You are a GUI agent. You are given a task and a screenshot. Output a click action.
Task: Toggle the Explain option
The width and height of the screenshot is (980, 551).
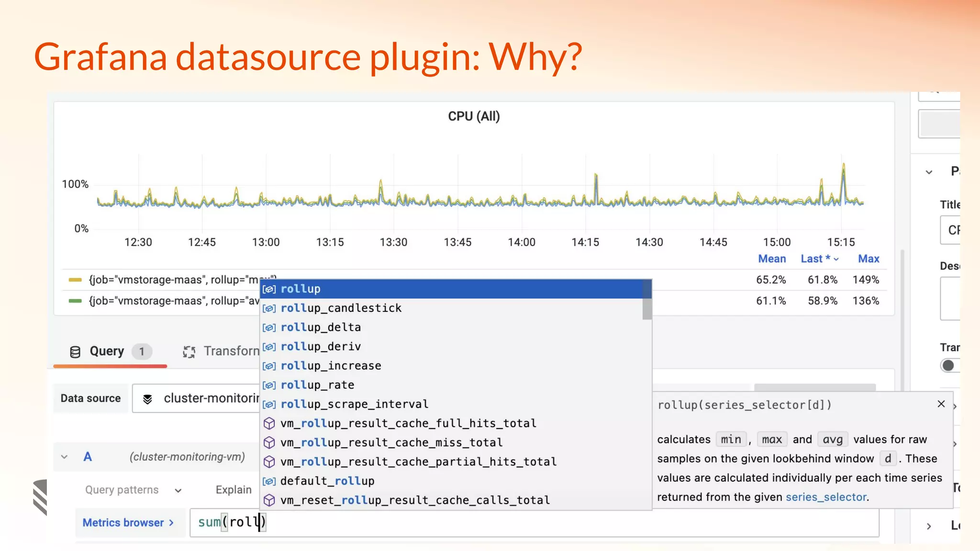(234, 490)
